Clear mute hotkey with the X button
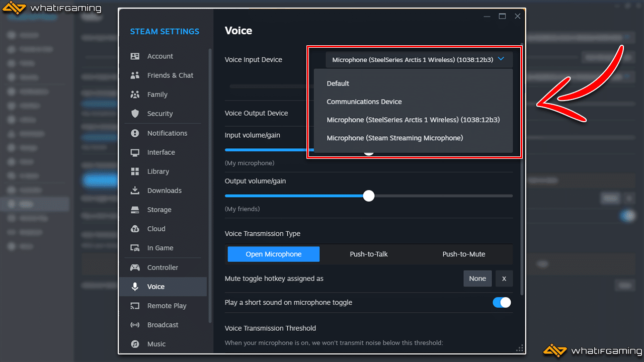This screenshot has height=362, width=644. point(504,279)
